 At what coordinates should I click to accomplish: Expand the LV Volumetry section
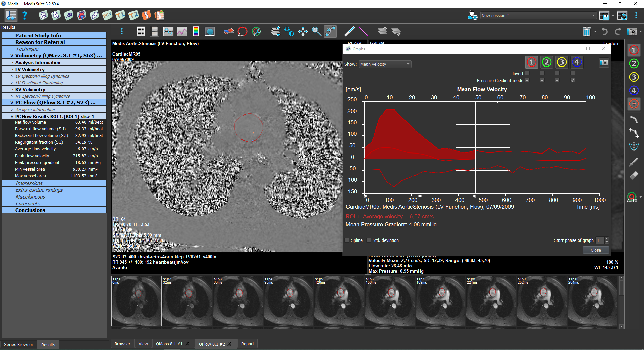tap(30, 69)
